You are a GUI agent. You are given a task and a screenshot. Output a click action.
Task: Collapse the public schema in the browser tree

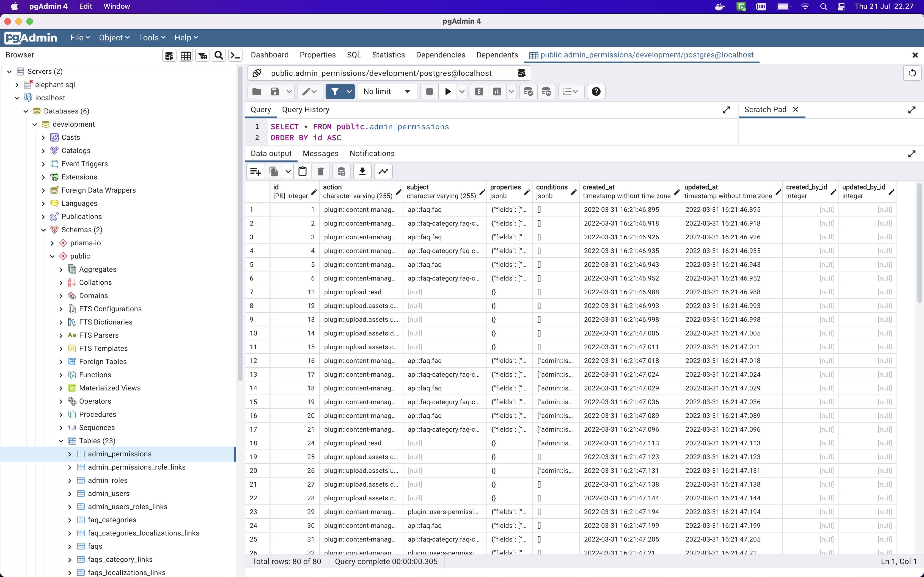[x=52, y=256]
